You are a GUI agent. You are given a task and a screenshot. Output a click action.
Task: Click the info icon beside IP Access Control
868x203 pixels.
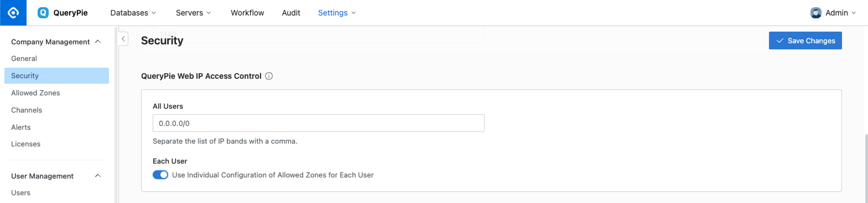(269, 76)
